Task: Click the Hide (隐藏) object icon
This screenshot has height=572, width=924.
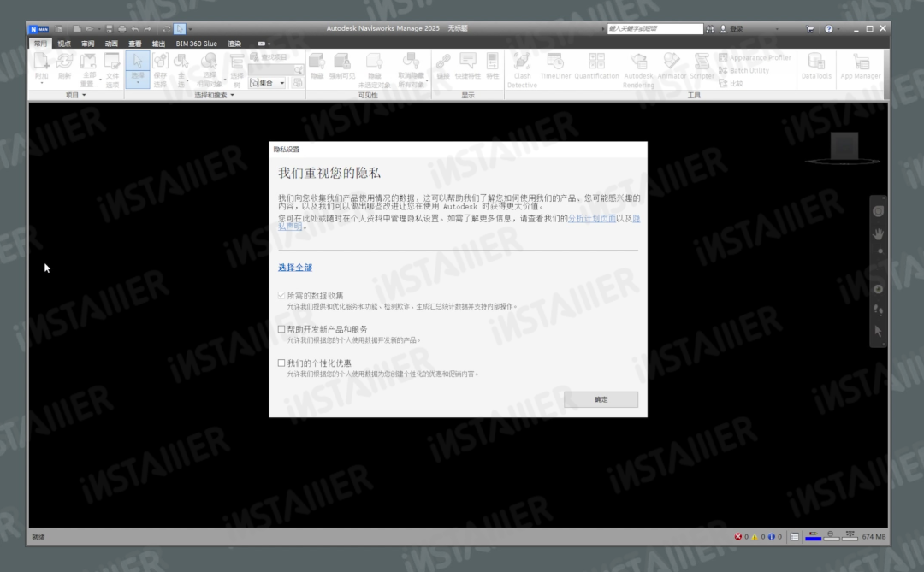Action: [317, 61]
